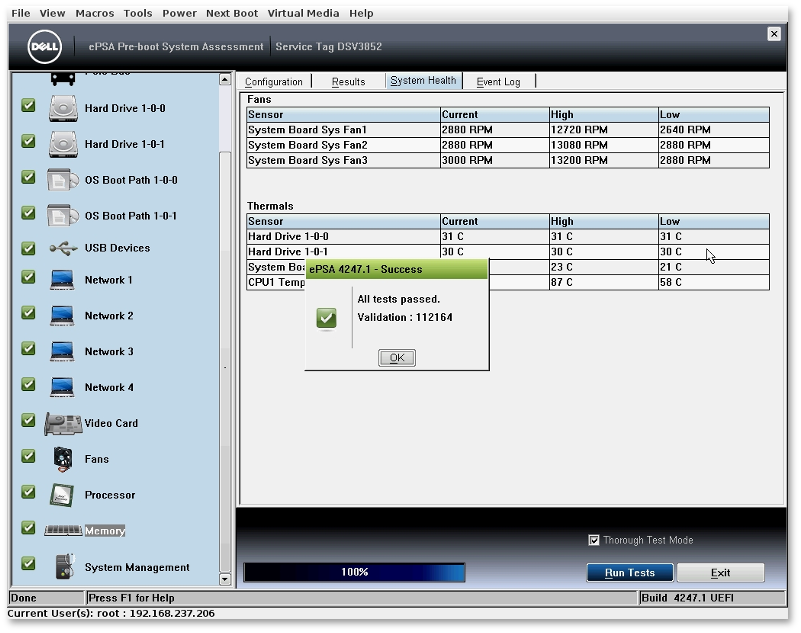
Task: Select the Hard Drive 1-0-0 device icon
Action: click(63, 108)
